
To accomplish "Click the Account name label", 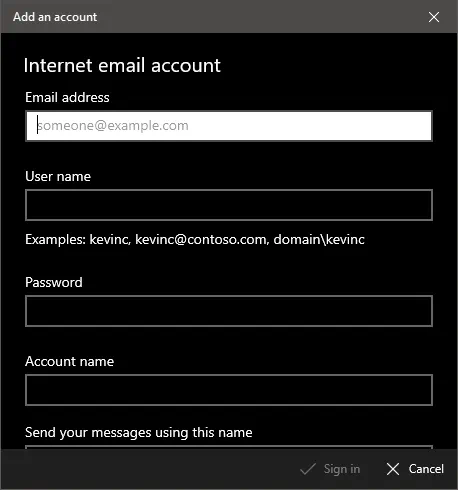I will (x=70, y=361).
